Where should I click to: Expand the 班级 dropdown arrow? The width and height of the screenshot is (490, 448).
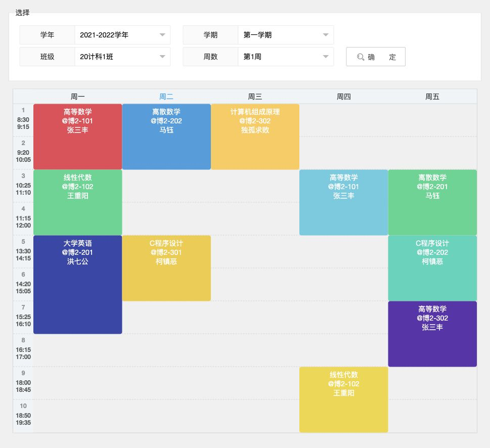[x=162, y=57]
